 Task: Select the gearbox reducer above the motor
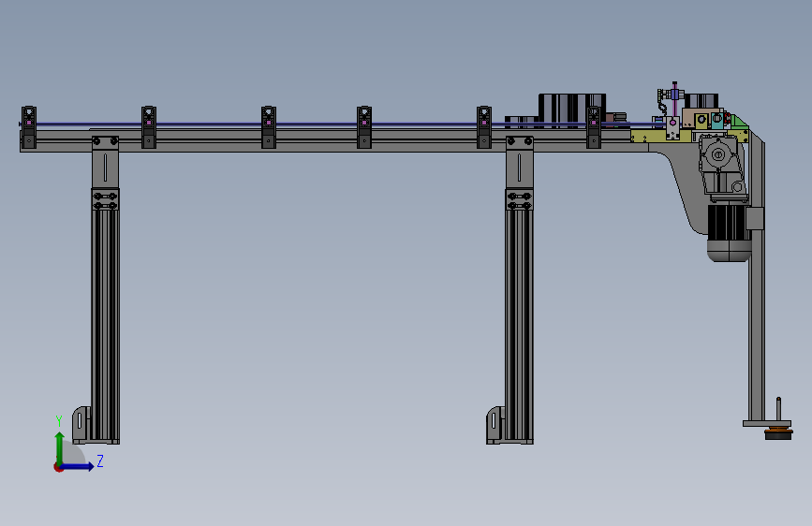point(721,167)
